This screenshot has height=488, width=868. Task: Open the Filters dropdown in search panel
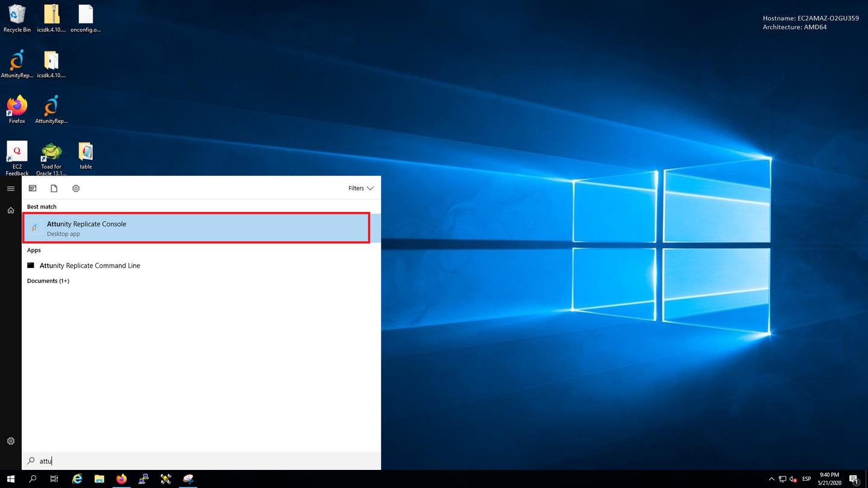coord(360,189)
